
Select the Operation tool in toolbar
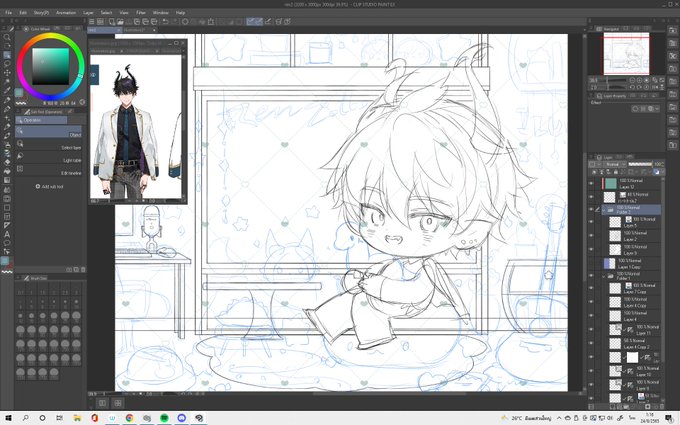[x=7, y=55]
